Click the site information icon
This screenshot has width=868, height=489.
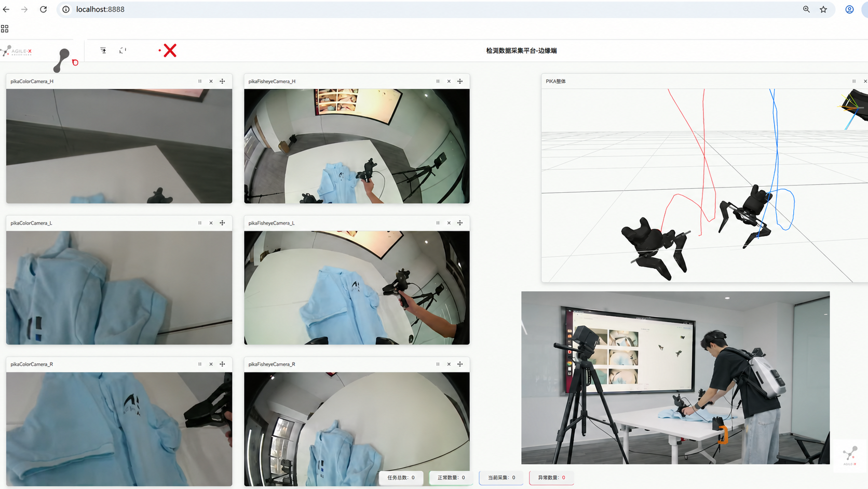[66, 9]
